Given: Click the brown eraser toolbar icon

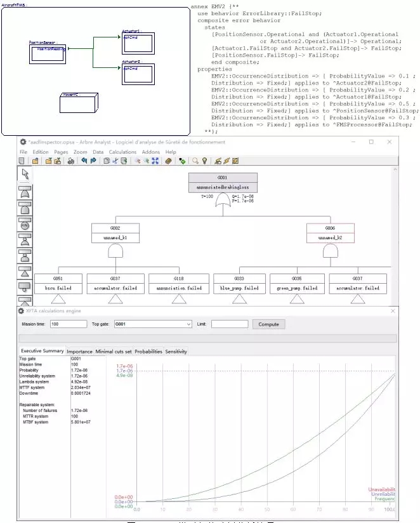Looking at the screenshot, I should [168, 161].
